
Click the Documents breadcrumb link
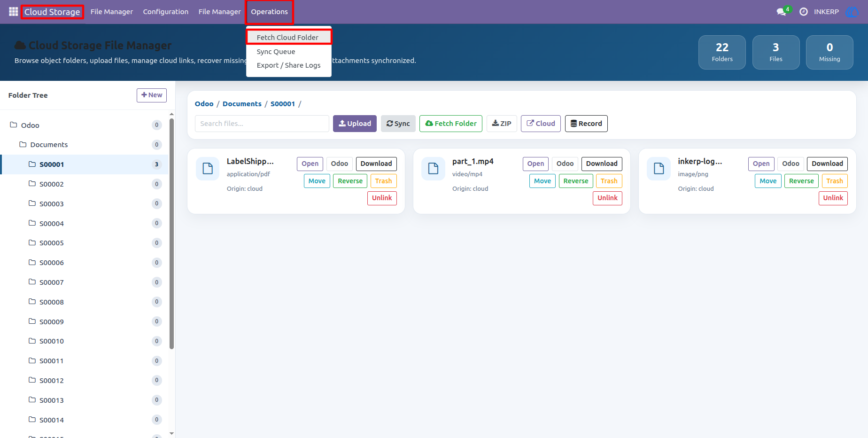point(242,104)
